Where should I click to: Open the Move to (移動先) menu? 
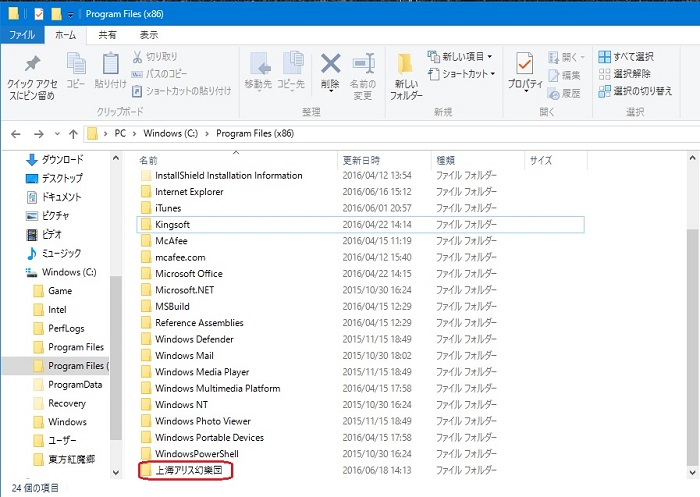(258, 71)
